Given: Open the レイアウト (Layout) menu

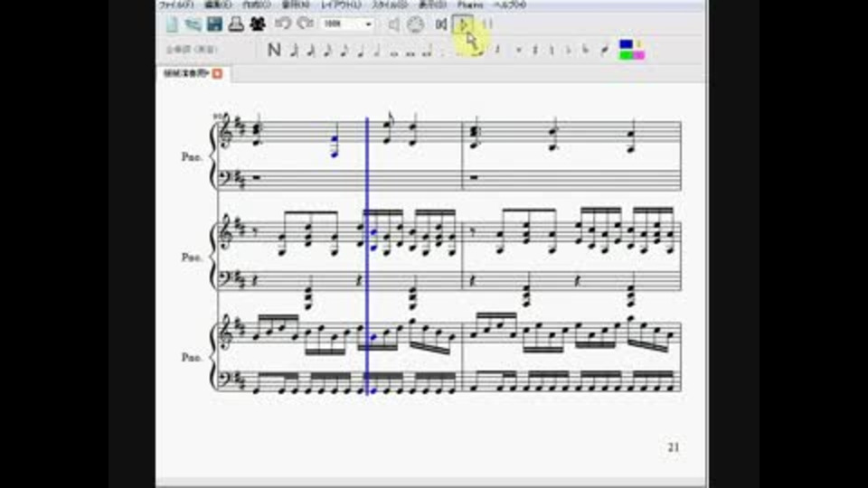Looking at the screenshot, I should tap(341, 5).
